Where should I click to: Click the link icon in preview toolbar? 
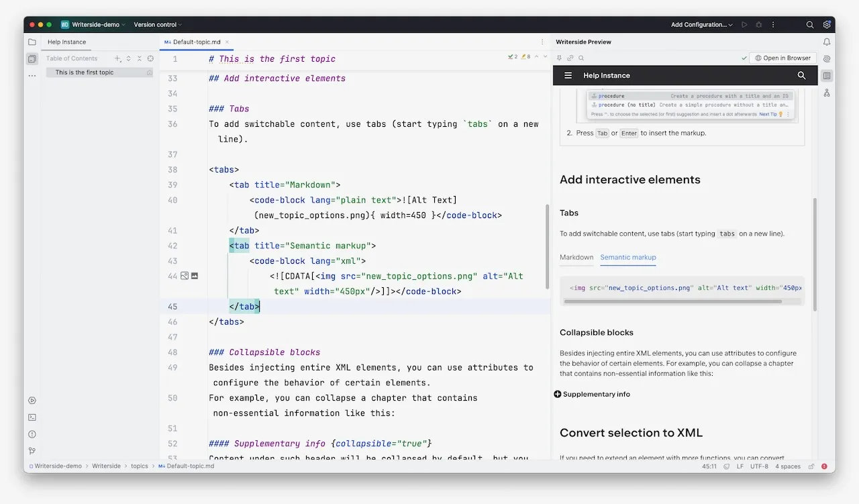point(570,58)
